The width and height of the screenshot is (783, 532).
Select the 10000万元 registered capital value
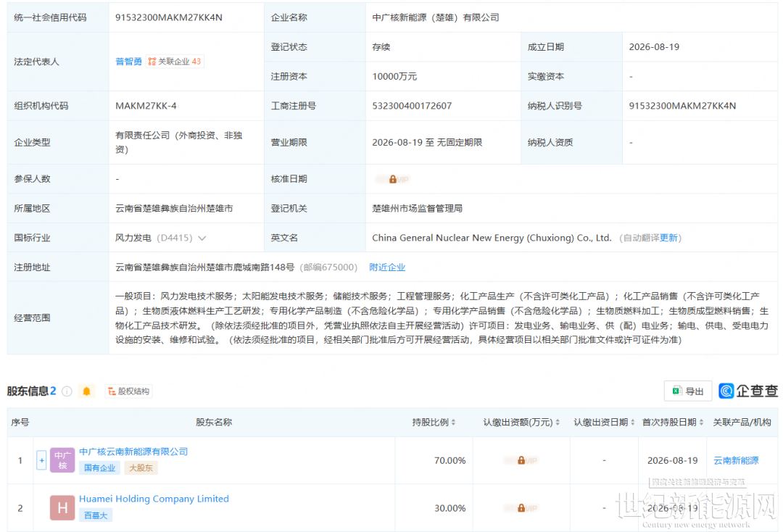point(394,76)
